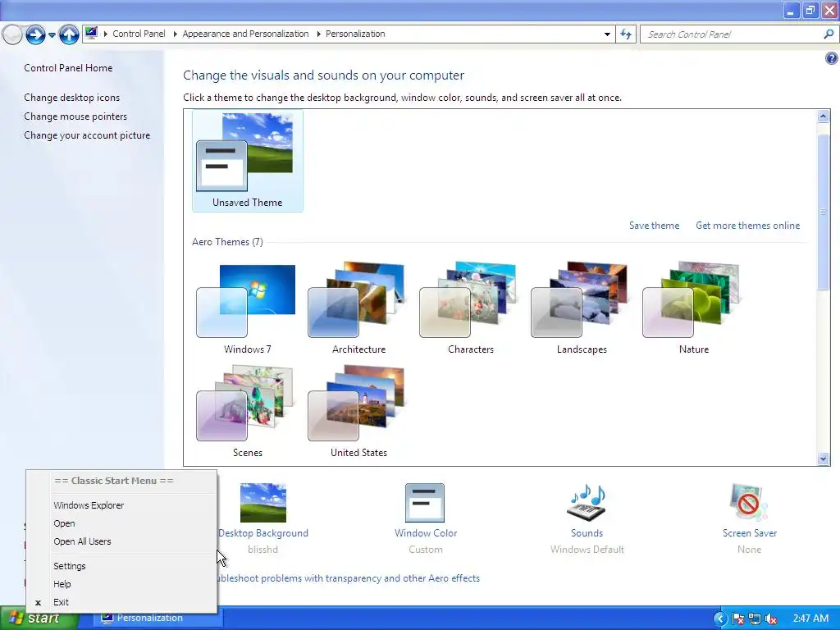
Task: Click the Windows Default sound scheme text
Action: coord(587,550)
